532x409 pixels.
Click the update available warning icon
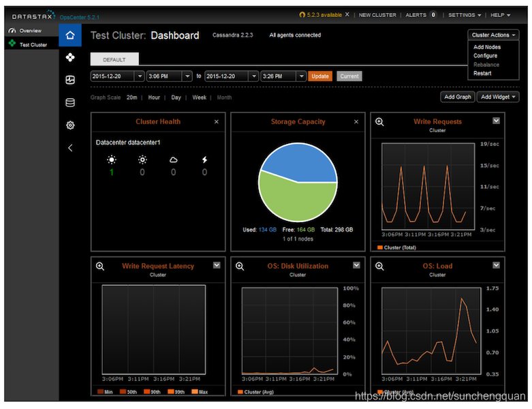(x=302, y=14)
